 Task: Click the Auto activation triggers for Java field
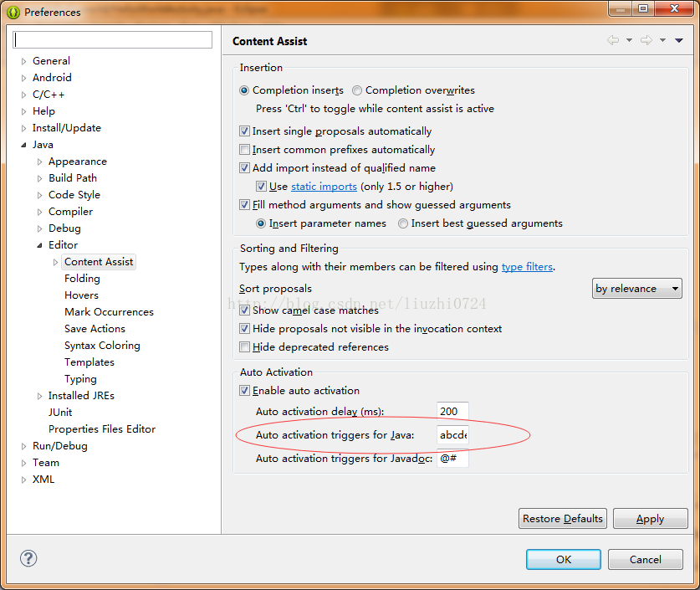[x=452, y=434]
